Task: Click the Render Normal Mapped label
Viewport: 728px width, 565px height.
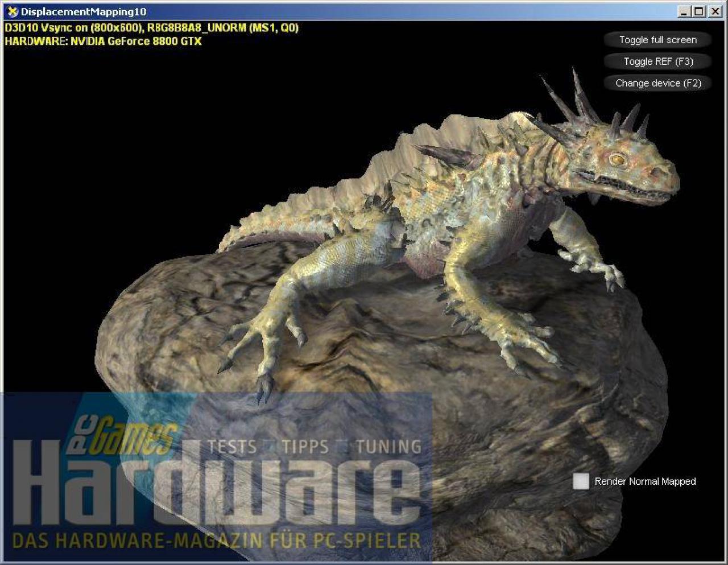Action: pos(645,481)
